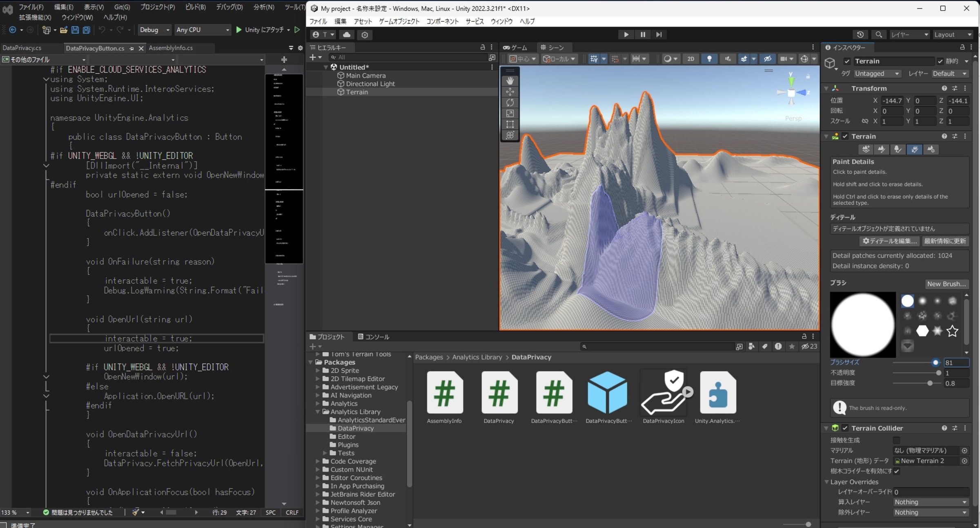Toggle the 2D scene view mode
Screen dimensions: 980x528
click(x=690, y=59)
